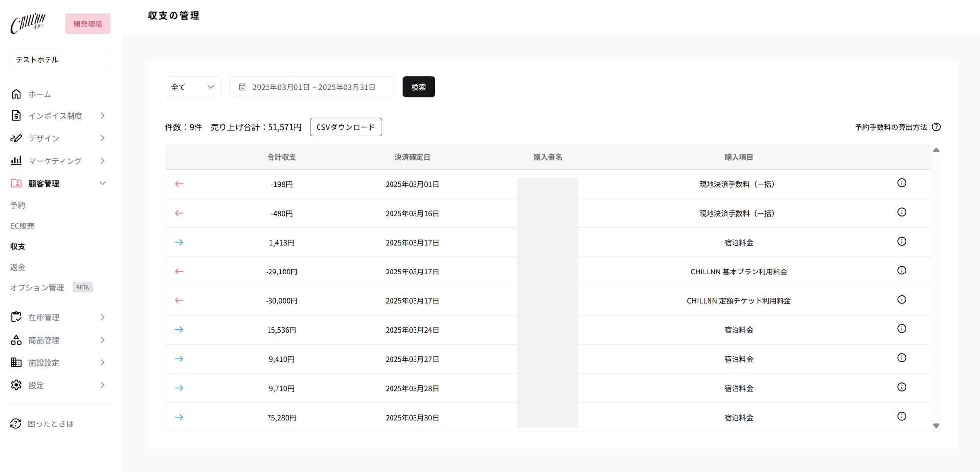Select オプション管理 in sidebar
This screenshot has width=980, height=472.
pyautogui.click(x=37, y=288)
